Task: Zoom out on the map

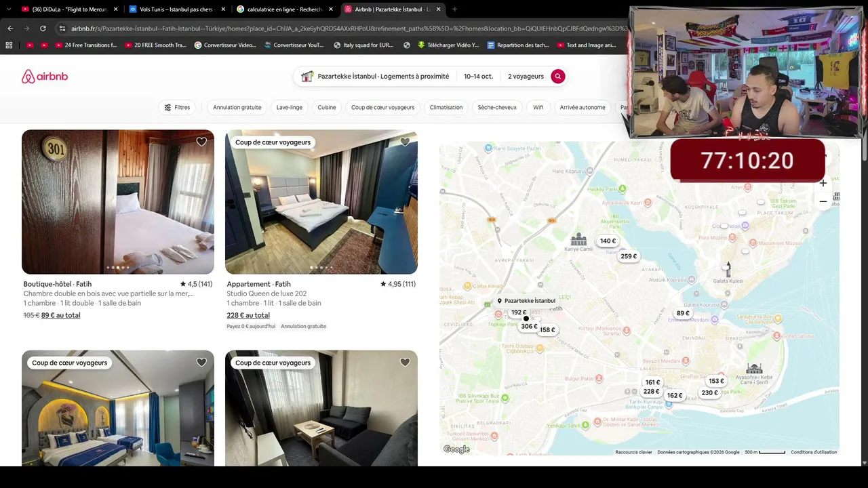Action: (x=823, y=201)
